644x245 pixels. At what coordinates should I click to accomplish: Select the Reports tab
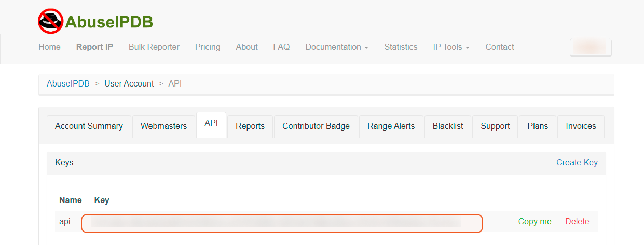coord(250,126)
